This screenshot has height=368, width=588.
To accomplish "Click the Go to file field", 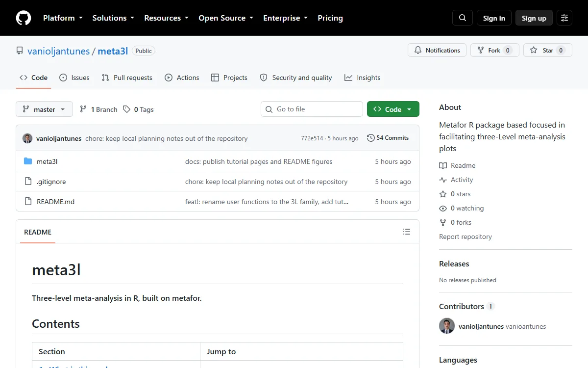I will tap(312, 109).
